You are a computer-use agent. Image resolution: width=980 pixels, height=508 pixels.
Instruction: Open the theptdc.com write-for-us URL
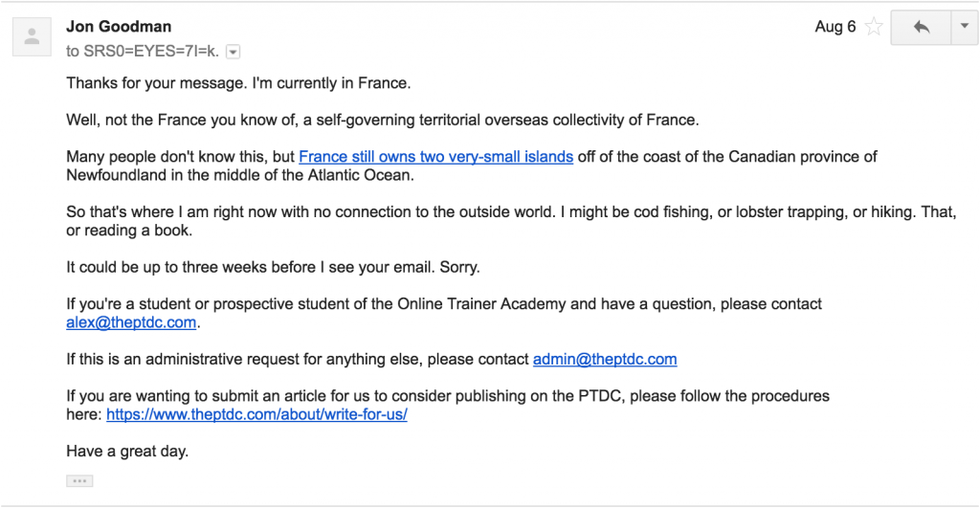256,414
